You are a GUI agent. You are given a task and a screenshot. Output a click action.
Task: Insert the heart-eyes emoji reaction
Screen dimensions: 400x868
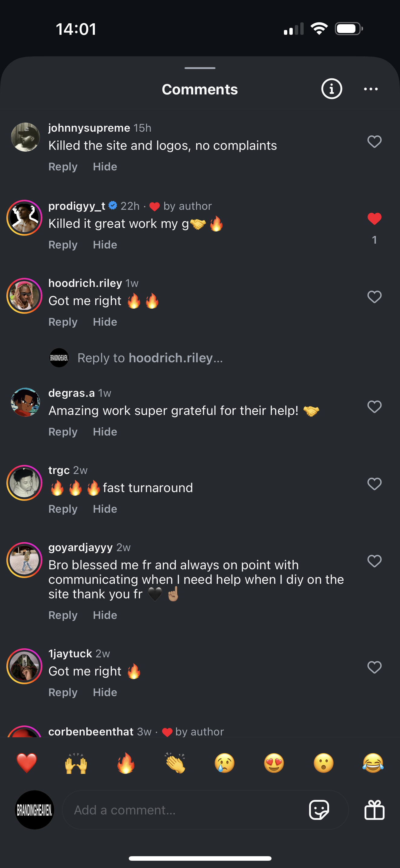[x=274, y=763]
